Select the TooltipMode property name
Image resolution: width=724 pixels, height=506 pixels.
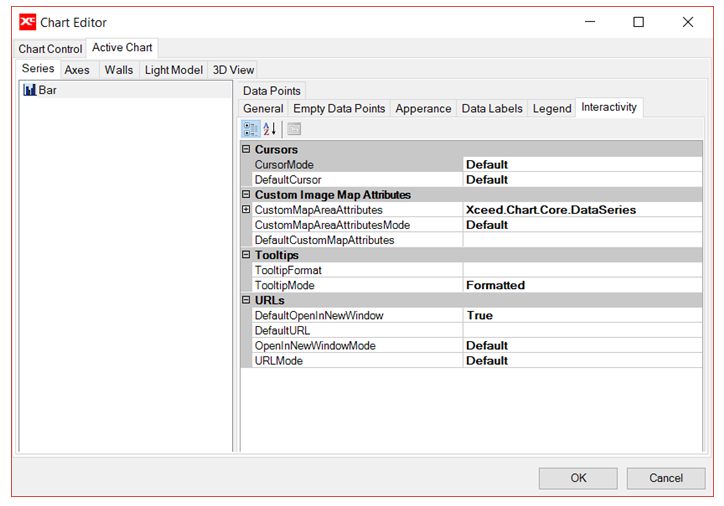357,285
